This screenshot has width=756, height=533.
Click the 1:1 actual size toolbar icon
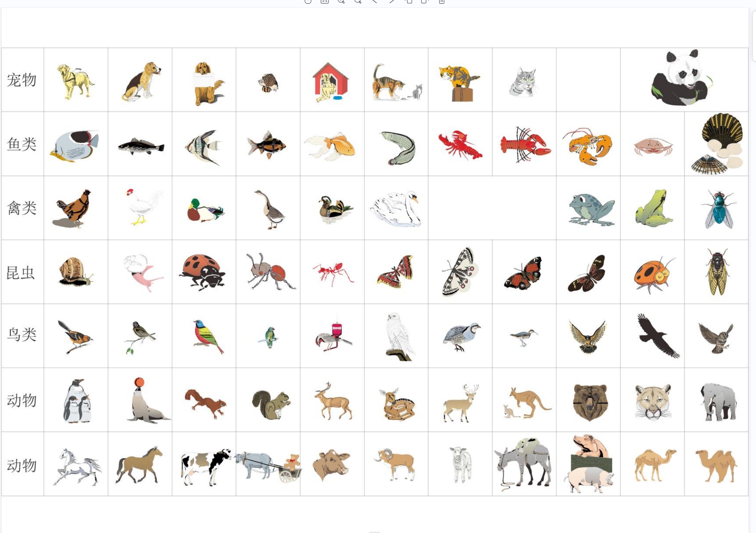pyautogui.click(x=325, y=1)
